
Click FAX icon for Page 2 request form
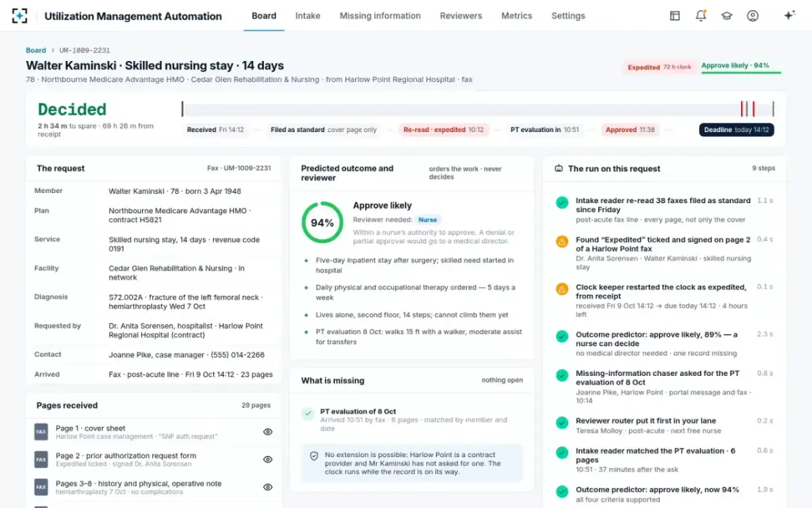41,459
